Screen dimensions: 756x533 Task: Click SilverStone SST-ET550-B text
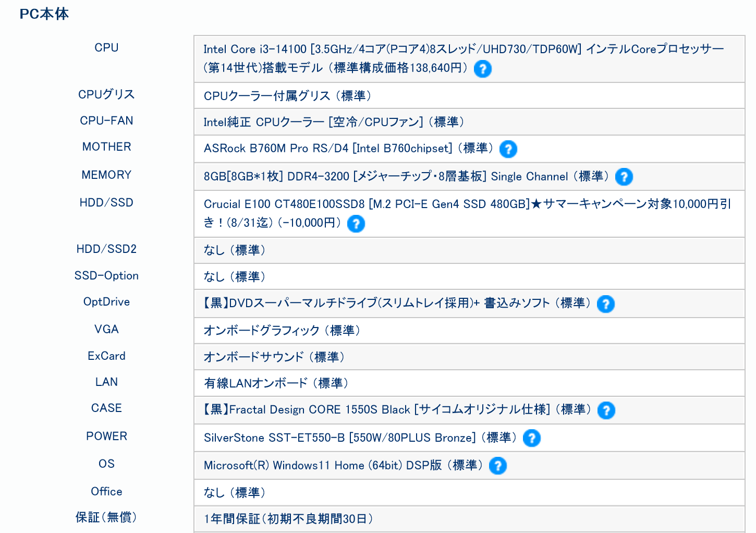(360, 438)
